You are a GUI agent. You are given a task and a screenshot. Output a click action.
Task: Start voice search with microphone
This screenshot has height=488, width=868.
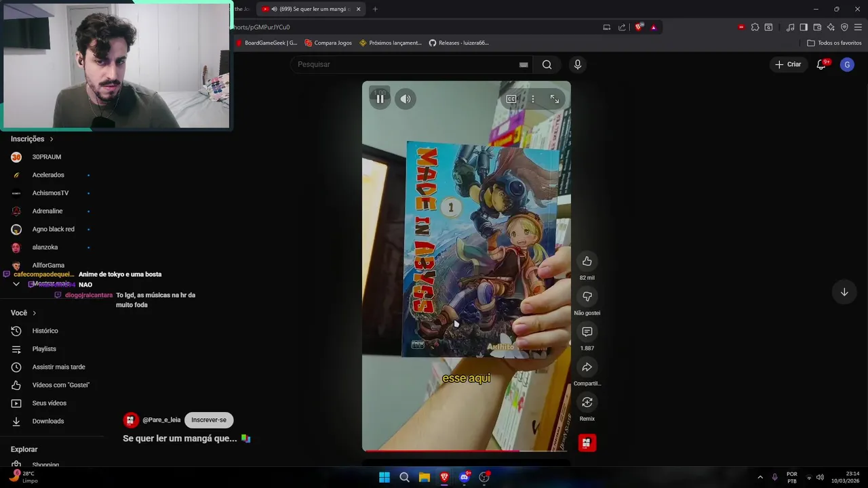(578, 64)
